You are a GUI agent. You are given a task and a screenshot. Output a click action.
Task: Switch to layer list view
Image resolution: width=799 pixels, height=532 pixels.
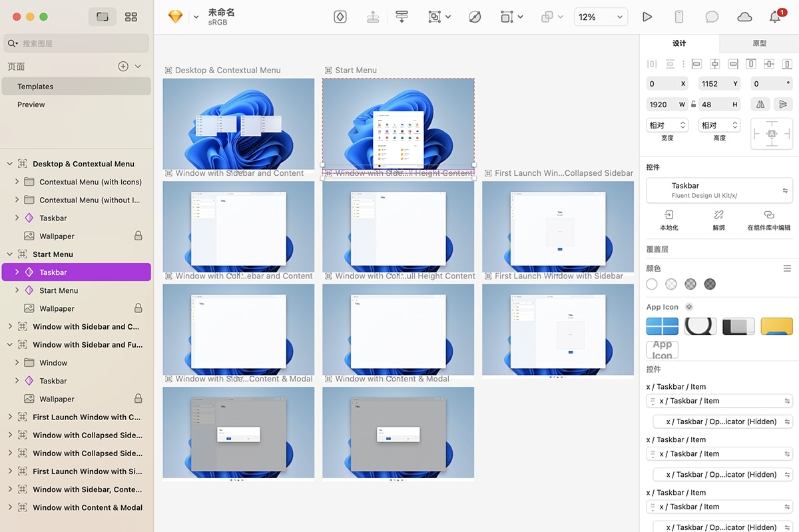(x=103, y=17)
